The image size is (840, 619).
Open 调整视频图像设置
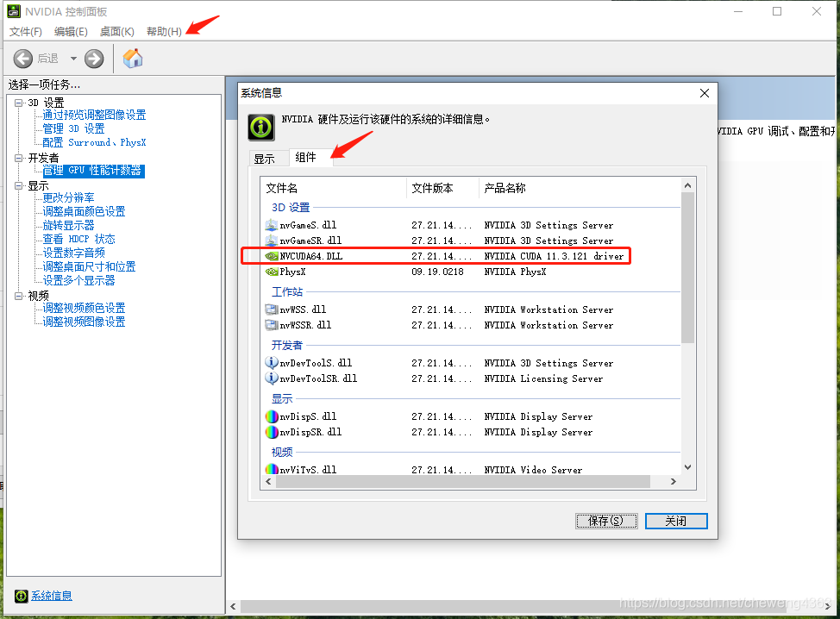click(85, 322)
